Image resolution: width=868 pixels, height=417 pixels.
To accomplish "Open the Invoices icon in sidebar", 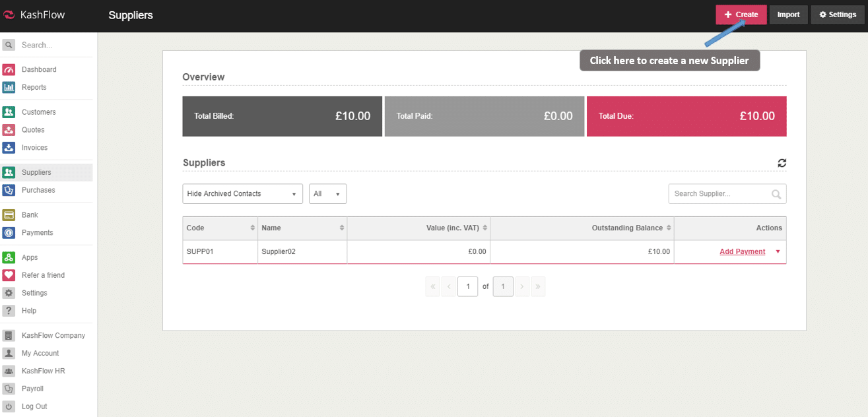I will 9,148.
